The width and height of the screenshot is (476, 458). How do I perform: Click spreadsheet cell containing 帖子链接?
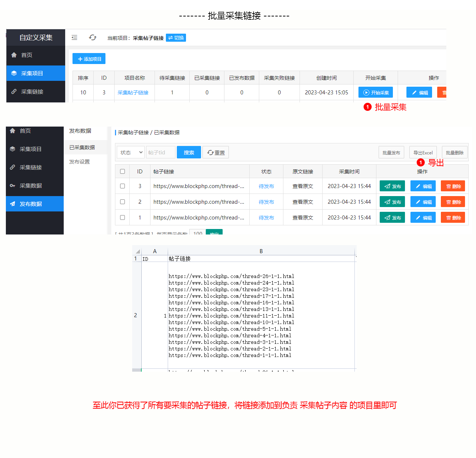coord(261,259)
